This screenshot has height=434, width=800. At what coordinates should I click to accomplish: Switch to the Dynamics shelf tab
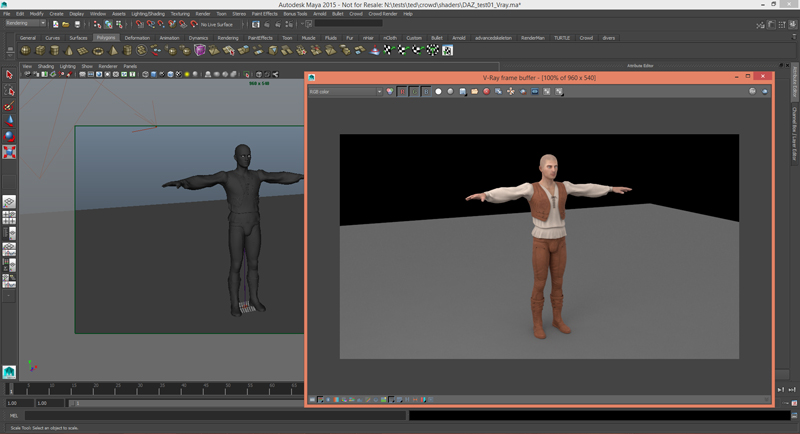point(198,38)
